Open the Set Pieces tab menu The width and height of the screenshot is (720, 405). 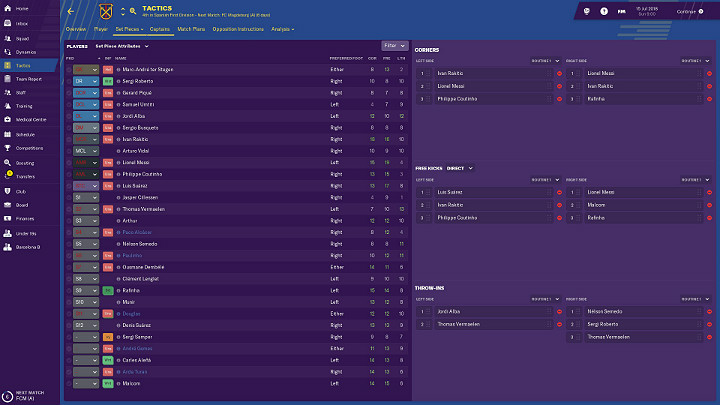tap(129, 29)
